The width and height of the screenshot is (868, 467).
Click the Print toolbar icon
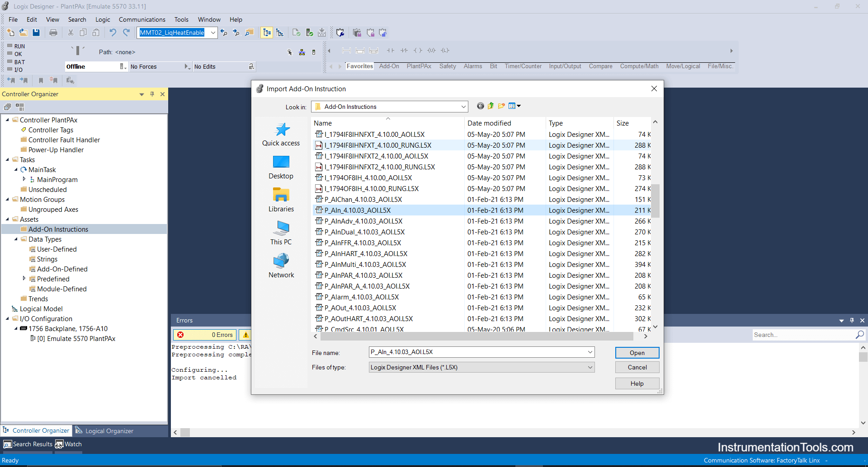click(53, 33)
